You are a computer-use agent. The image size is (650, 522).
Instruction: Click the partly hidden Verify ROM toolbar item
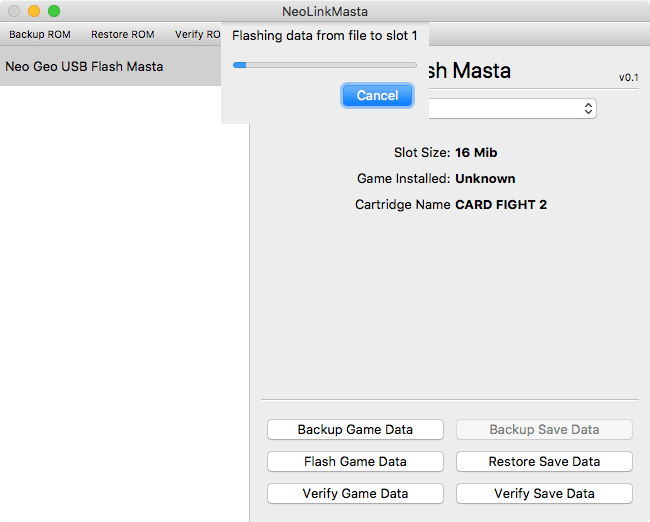[x=198, y=34]
